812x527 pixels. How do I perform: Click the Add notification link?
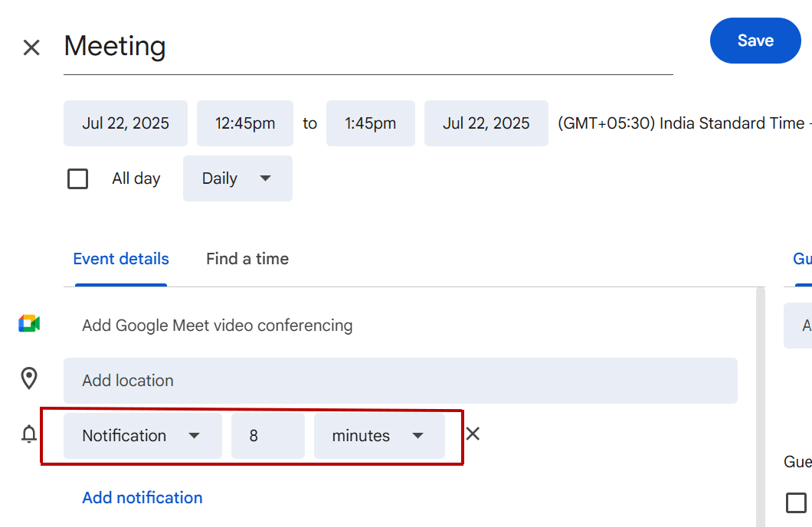click(x=142, y=497)
